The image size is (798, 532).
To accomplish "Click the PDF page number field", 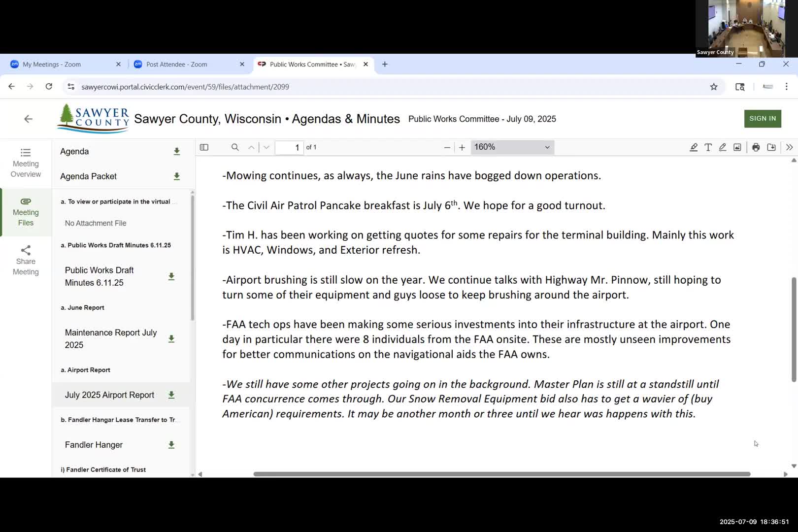I will 289,147.
